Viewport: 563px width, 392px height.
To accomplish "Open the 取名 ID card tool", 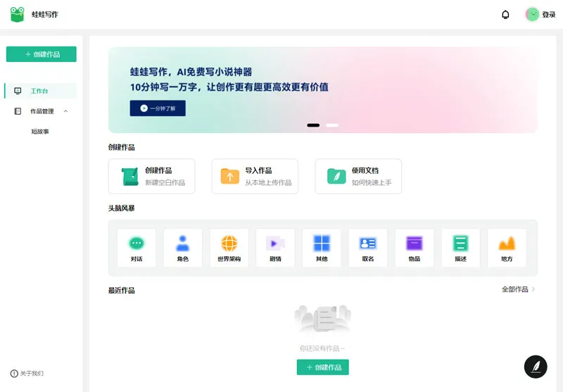I will point(368,248).
